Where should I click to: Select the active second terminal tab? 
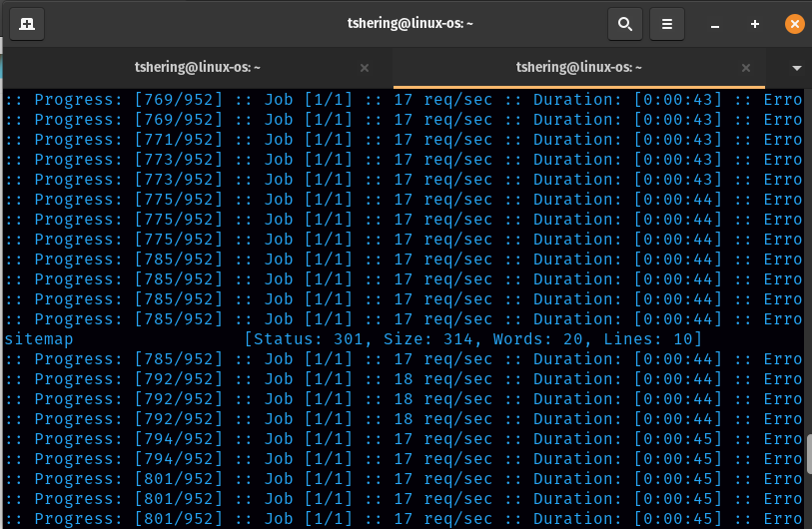(578, 68)
